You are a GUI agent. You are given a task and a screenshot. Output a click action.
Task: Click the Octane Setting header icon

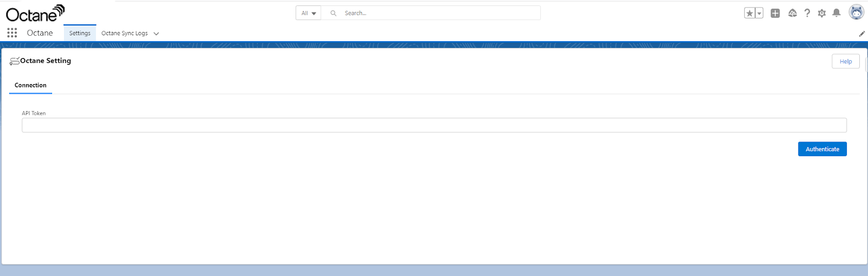coord(15,61)
